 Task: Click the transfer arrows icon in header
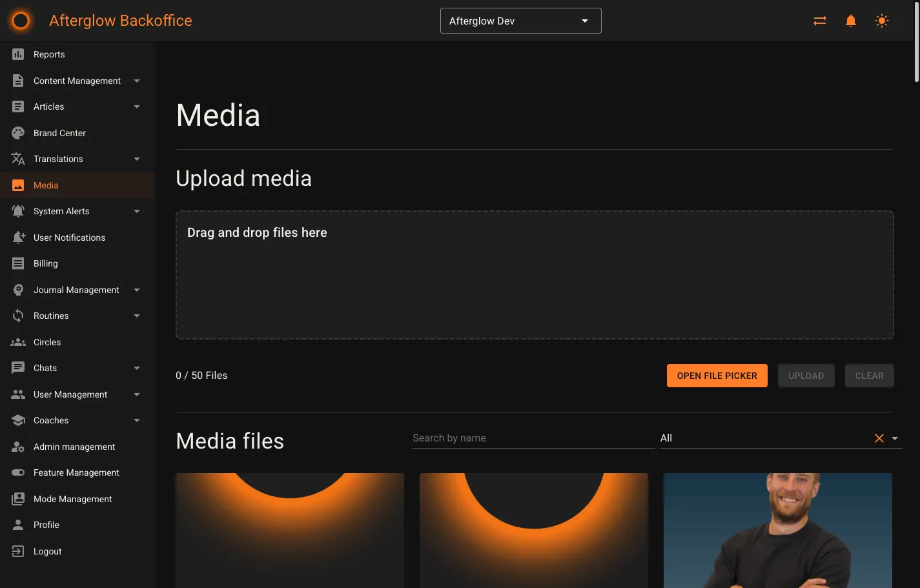coord(819,20)
